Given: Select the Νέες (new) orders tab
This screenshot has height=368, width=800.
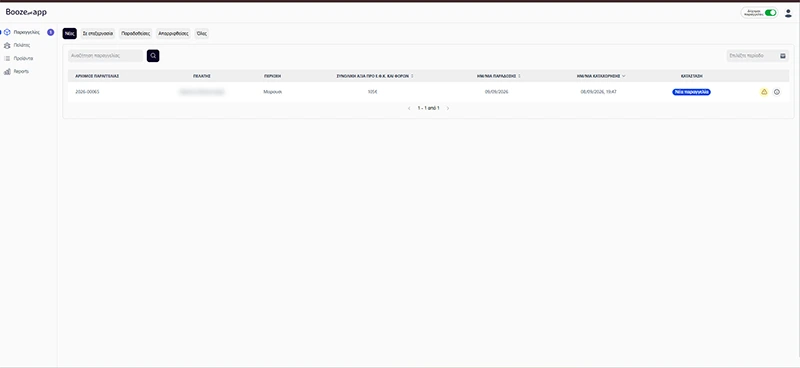Looking at the screenshot, I should 69,33.
